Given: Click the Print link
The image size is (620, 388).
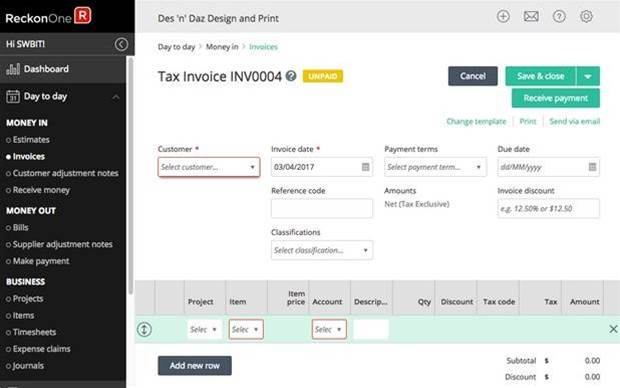Looking at the screenshot, I should coord(528,121).
